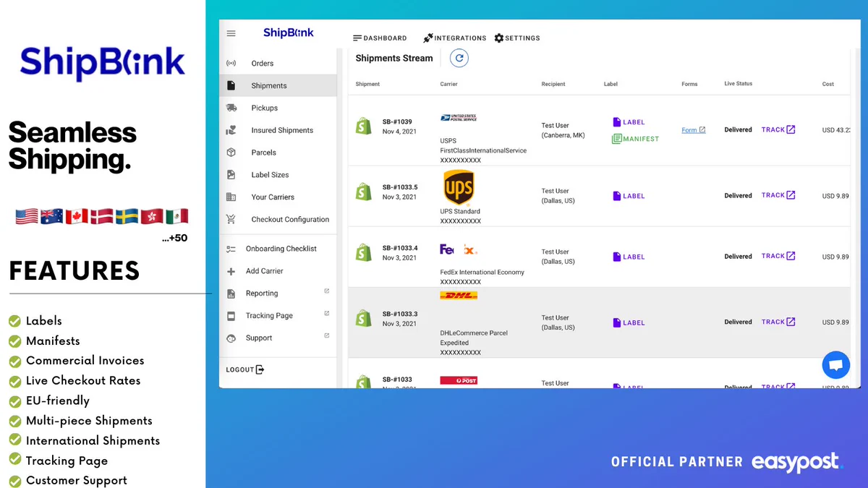This screenshot has width=868, height=488.
Task: Click the Recipient column header
Action: click(553, 84)
